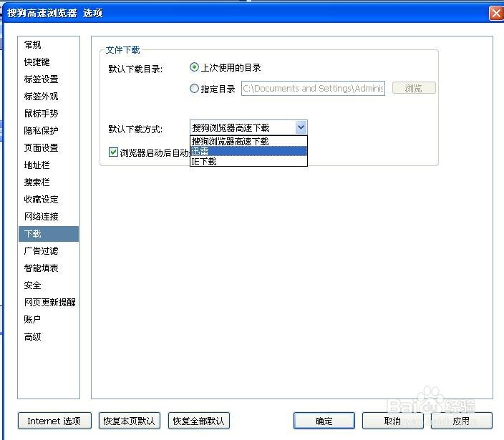This screenshot has height=440, width=504.
Task: Click the 取消 cancel button
Action: pos(392,421)
